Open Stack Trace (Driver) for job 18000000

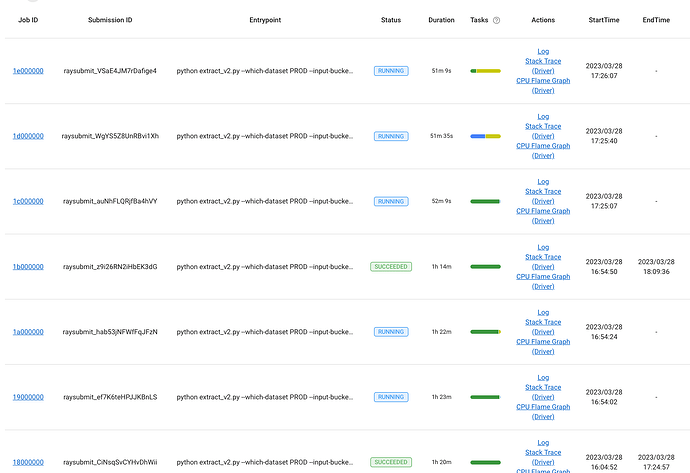(x=543, y=457)
